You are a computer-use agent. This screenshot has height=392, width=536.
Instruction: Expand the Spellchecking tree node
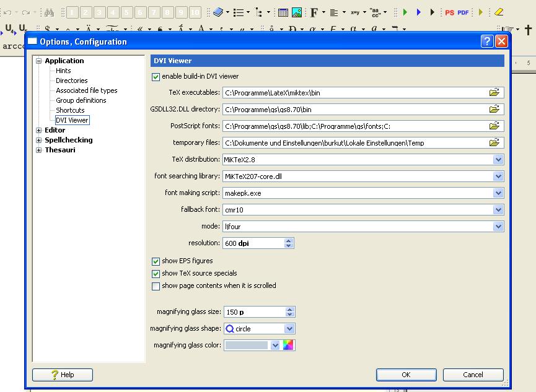(39, 141)
